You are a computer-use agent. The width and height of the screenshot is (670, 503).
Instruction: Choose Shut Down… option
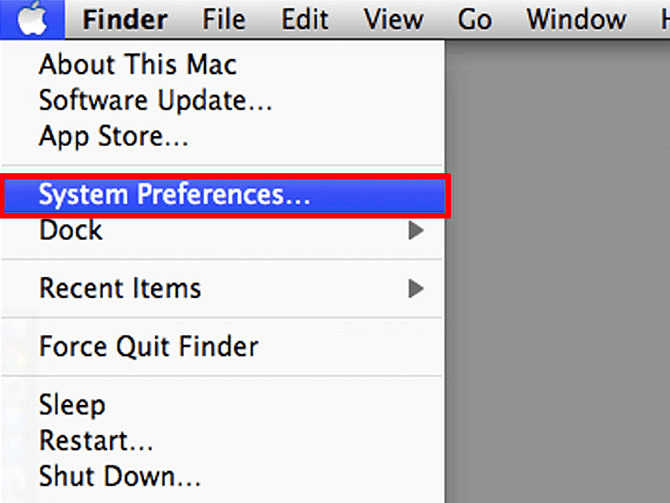tap(120, 476)
